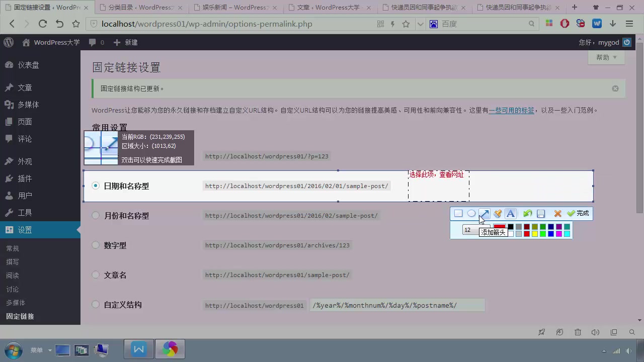Pick the bright green color swatch
This screenshot has width=644, height=362.
tap(543, 234)
